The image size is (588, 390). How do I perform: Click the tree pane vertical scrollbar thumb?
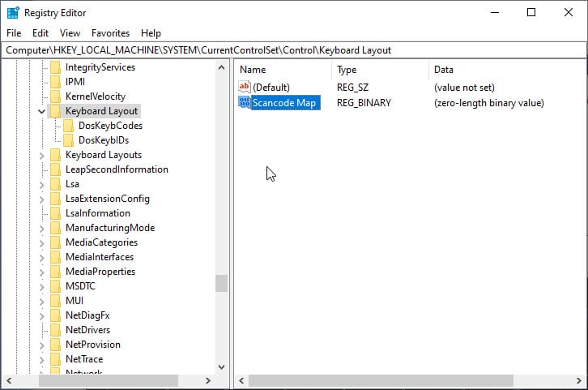221,284
